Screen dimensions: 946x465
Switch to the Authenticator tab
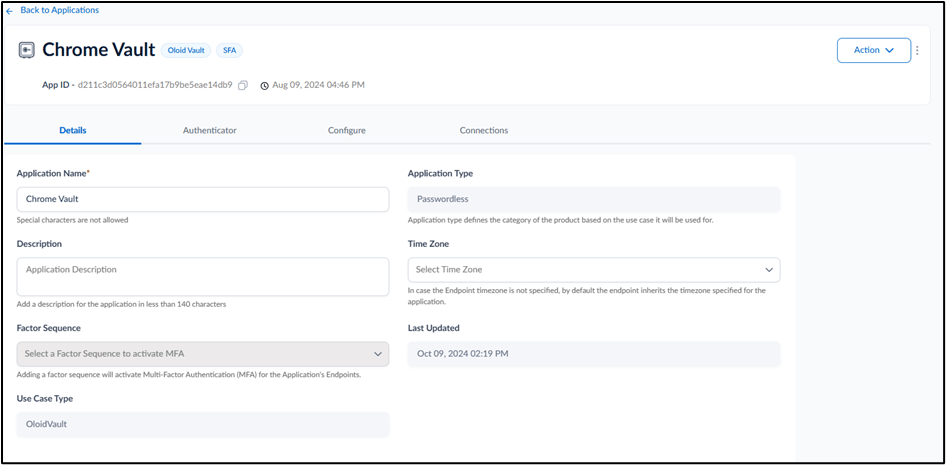point(209,130)
